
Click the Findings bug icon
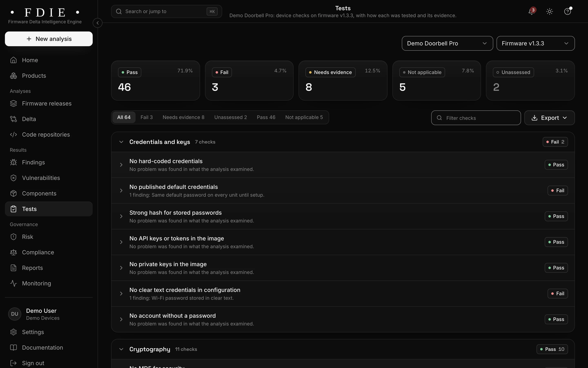pyautogui.click(x=13, y=162)
